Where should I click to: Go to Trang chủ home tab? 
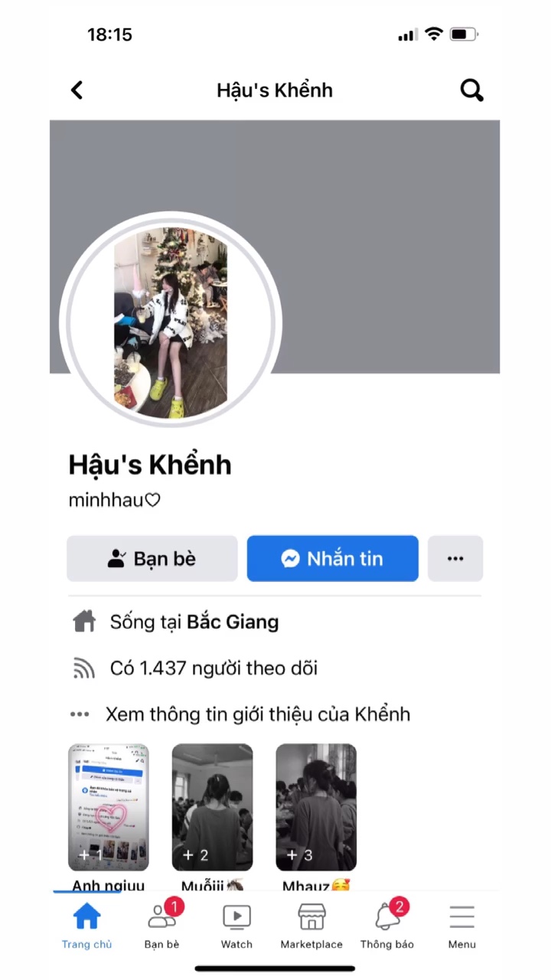click(x=86, y=926)
